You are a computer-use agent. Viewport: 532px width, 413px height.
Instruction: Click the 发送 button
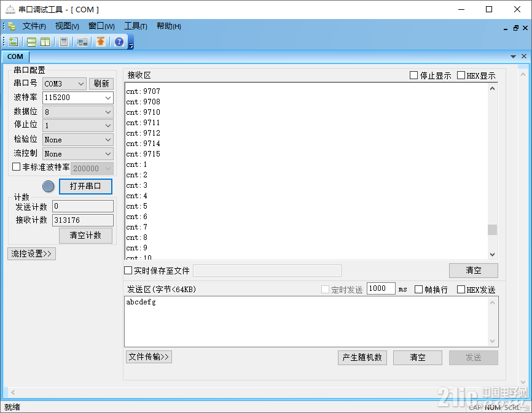point(474,358)
